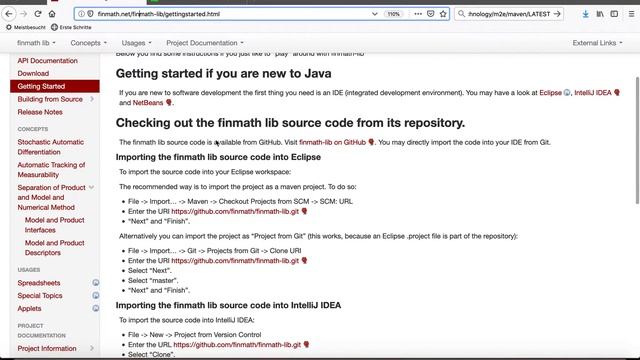
Task: Click external link icon after IntelliJ IDEA
Action: [617, 93]
